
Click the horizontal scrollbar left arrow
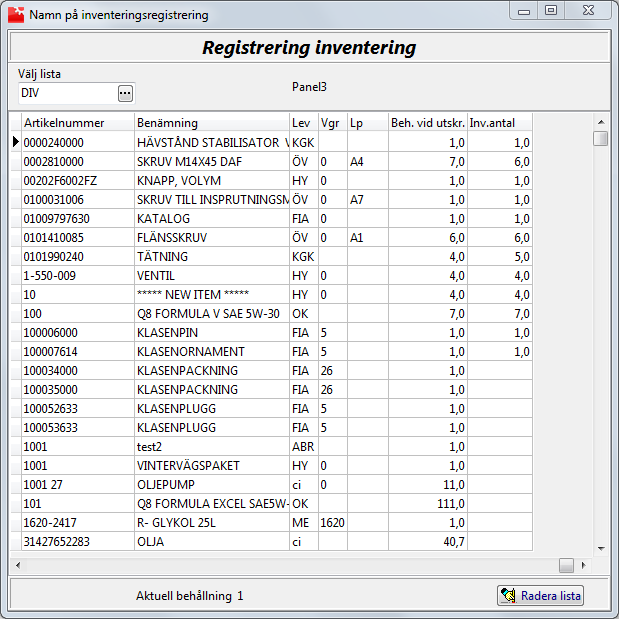(18, 565)
